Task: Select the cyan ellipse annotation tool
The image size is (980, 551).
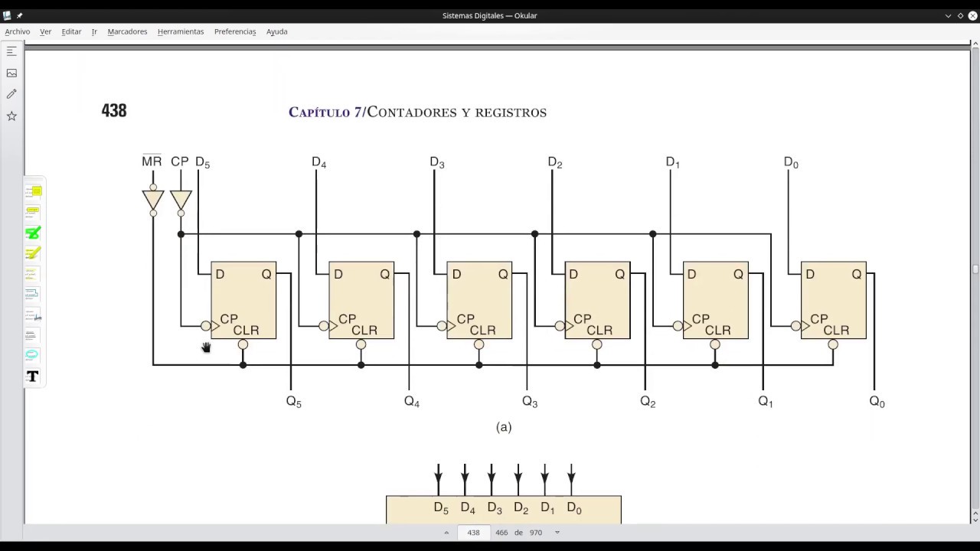Action: click(x=33, y=355)
